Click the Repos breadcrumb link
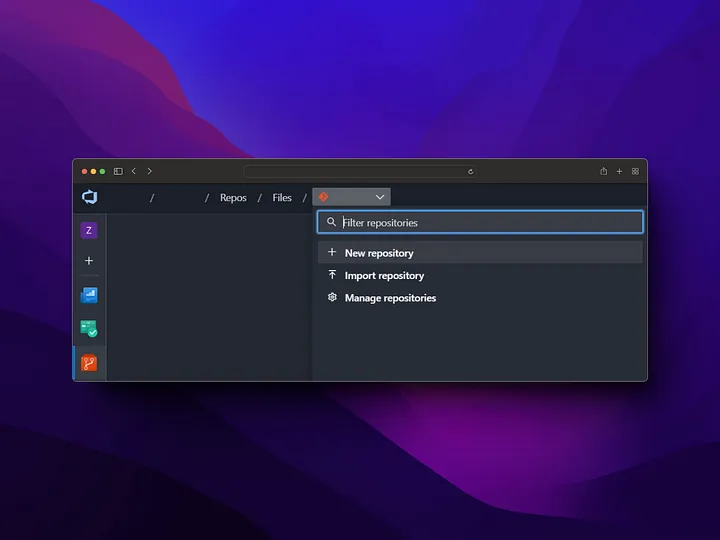The width and height of the screenshot is (720, 540). coord(233,197)
